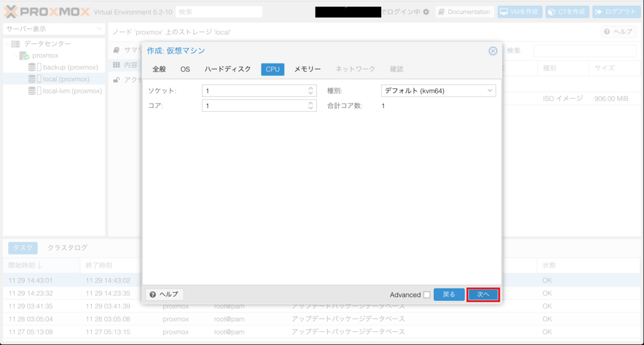Select task row starting 11 29 14:23:32

(321, 293)
